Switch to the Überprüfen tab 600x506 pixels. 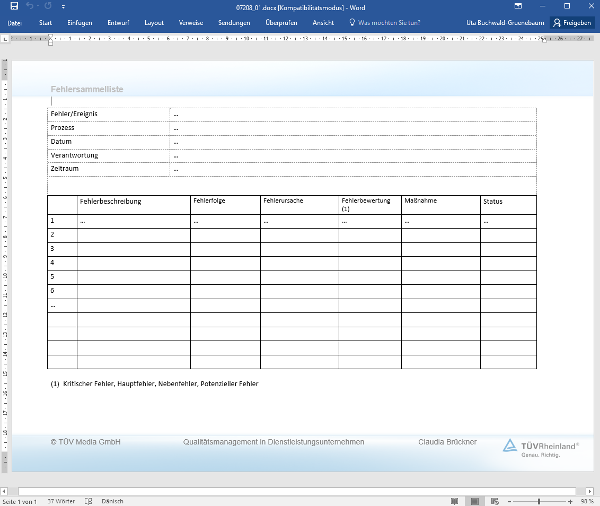pyautogui.click(x=282, y=21)
